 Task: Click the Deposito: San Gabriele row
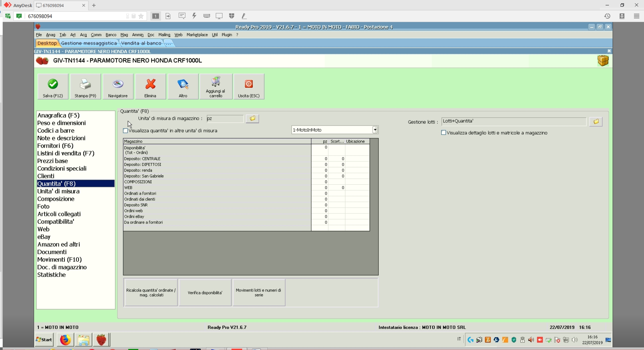pos(247,176)
